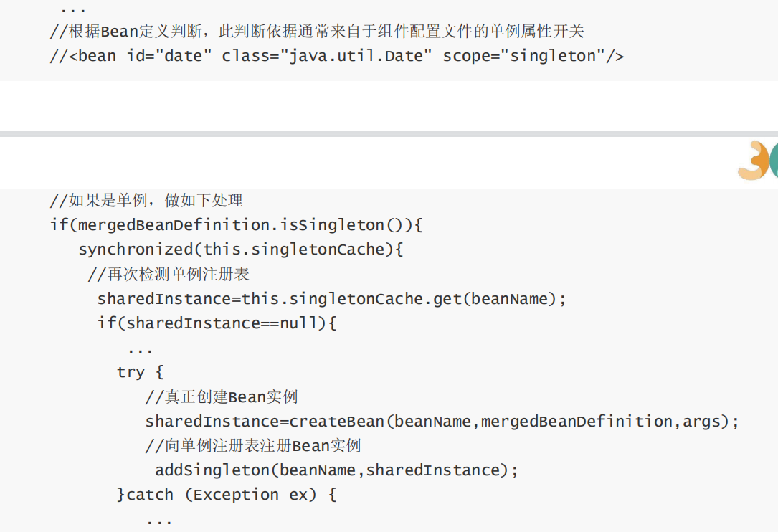Click the singletonCache.get(beanName) line
778x532 pixels.
(331, 299)
